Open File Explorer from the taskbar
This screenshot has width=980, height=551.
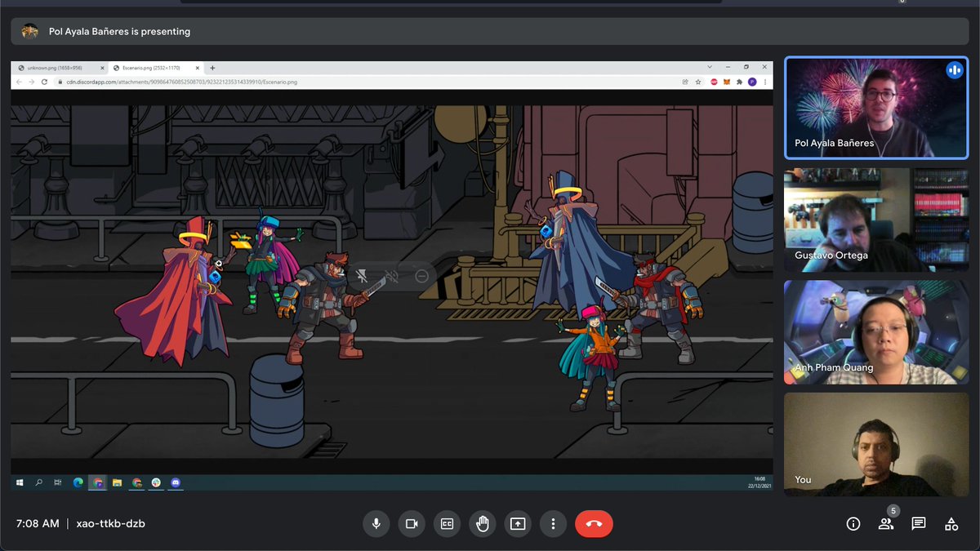(117, 482)
